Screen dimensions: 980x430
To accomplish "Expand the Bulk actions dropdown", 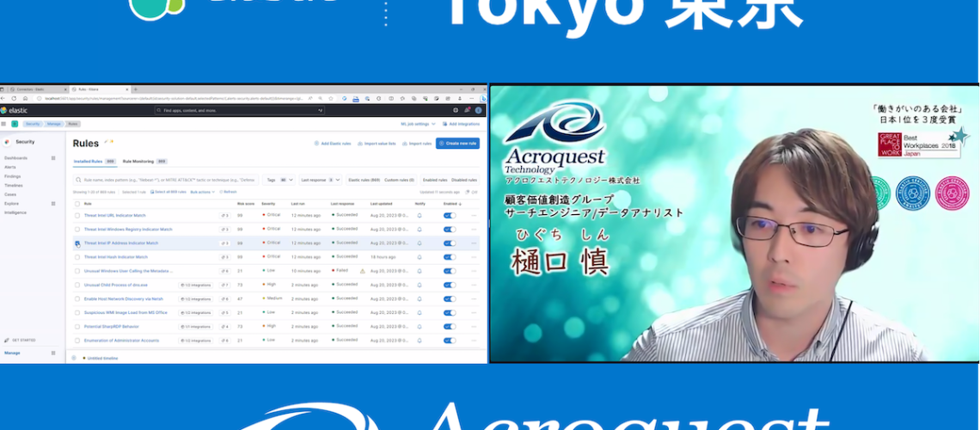I will pyautogui.click(x=203, y=192).
